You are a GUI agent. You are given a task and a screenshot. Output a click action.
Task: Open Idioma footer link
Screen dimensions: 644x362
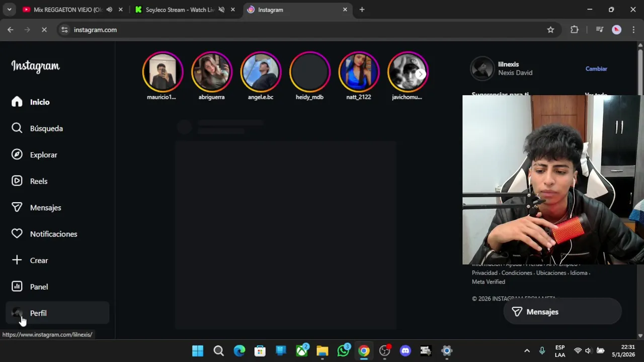click(x=579, y=273)
